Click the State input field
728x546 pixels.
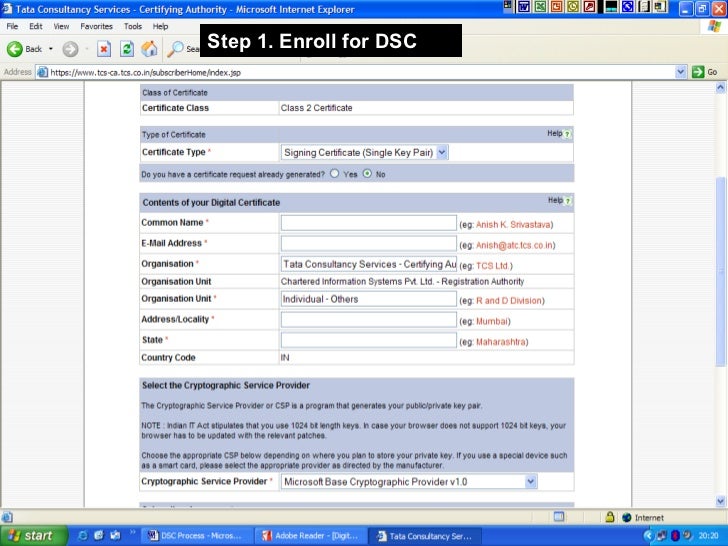pos(369,340)
